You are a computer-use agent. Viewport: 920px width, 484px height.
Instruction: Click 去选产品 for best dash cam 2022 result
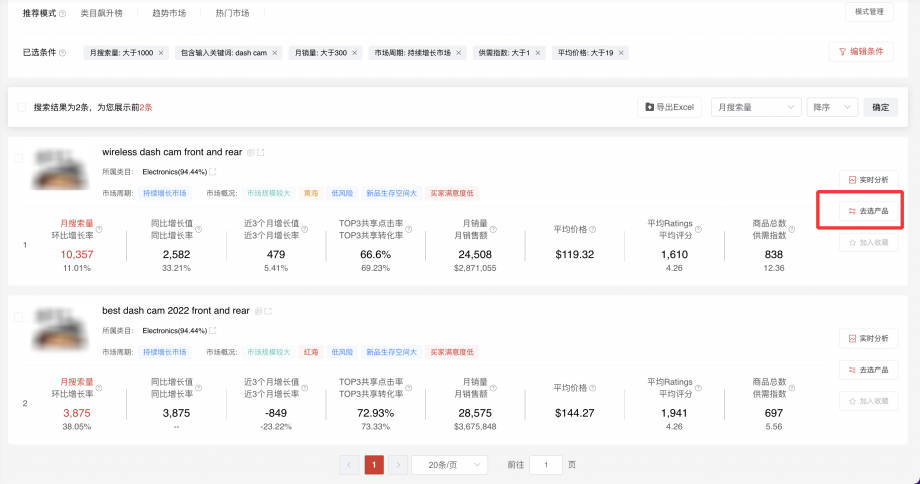point(868,370)
